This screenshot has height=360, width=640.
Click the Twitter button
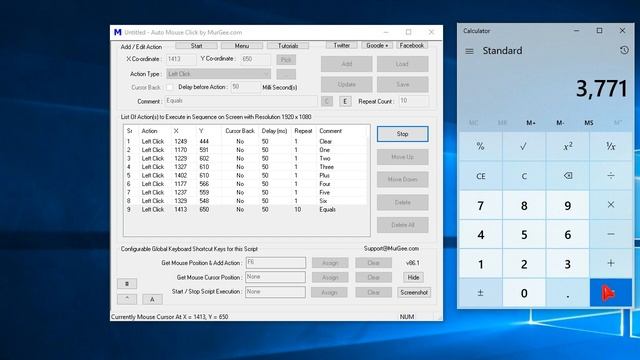pyautogui.click(x=342, y=45)
